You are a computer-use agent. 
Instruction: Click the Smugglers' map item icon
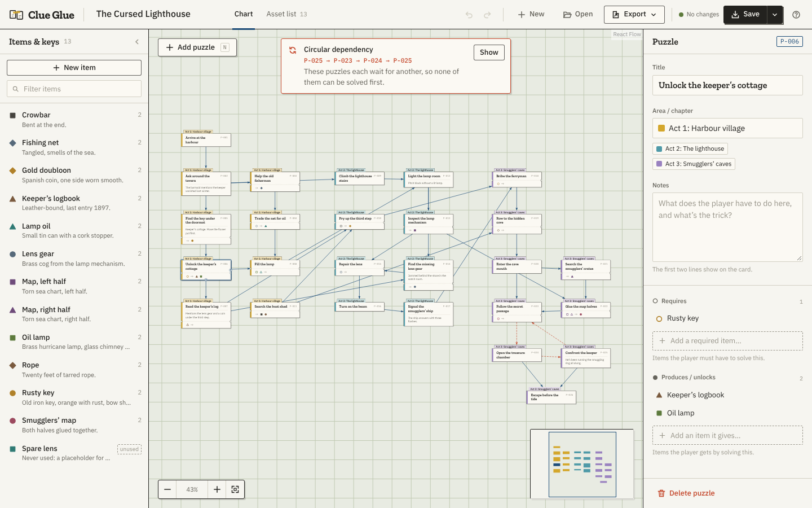12,421
